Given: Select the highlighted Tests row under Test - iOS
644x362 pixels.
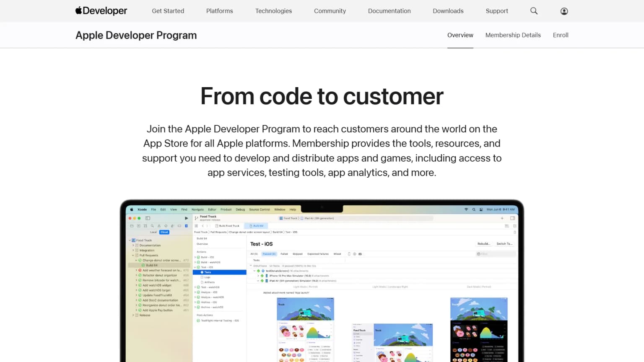Looking at the screenshot, I should pyautogui.click(x=220, y=272).
